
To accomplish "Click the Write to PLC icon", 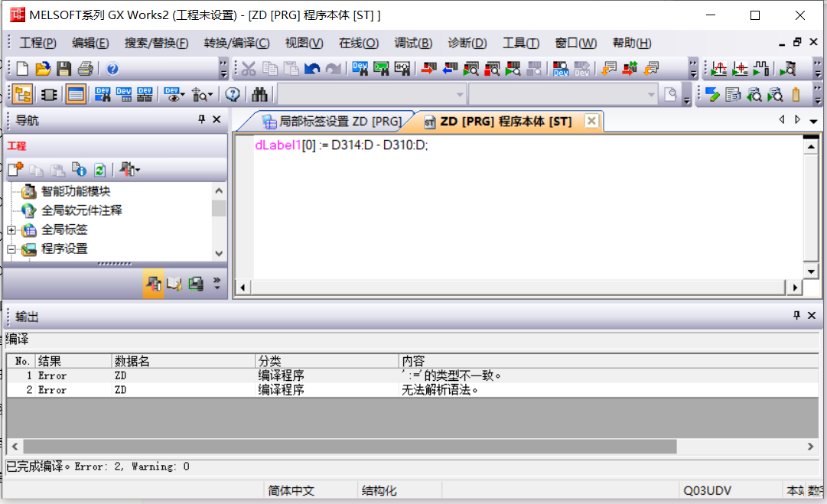I will (427, 69).
